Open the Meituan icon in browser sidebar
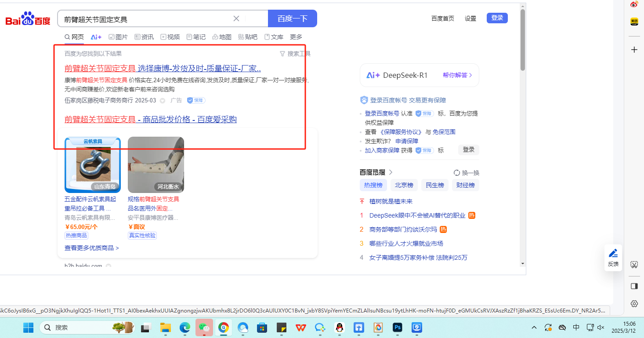The image size is (644, 338). [x=634, y=21]
